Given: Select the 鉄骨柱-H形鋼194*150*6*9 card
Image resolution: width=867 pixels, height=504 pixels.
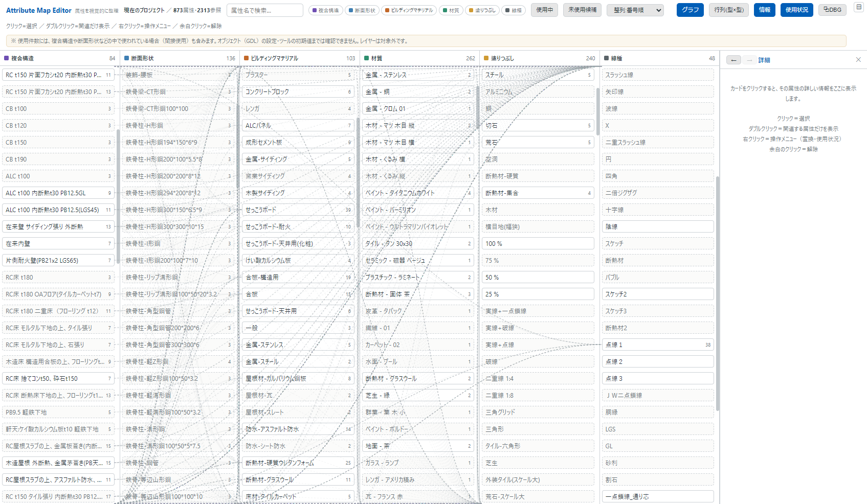Looking at the screenshot, I should (x=179, y=143).
